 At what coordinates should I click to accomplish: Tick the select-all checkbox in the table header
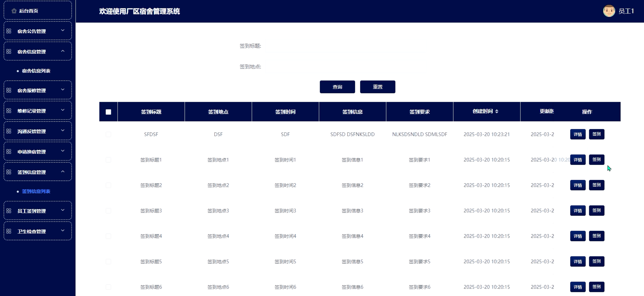click(x=108, y=112)
